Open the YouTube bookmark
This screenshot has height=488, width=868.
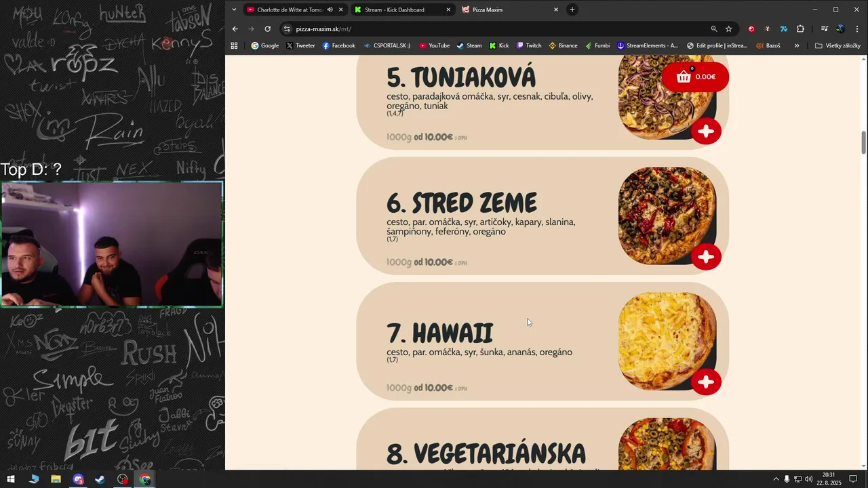click(434, 45)
